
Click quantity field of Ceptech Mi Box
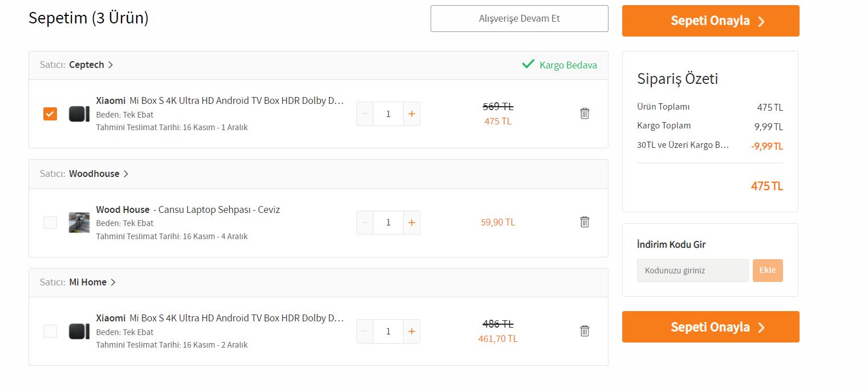(388, 114)
